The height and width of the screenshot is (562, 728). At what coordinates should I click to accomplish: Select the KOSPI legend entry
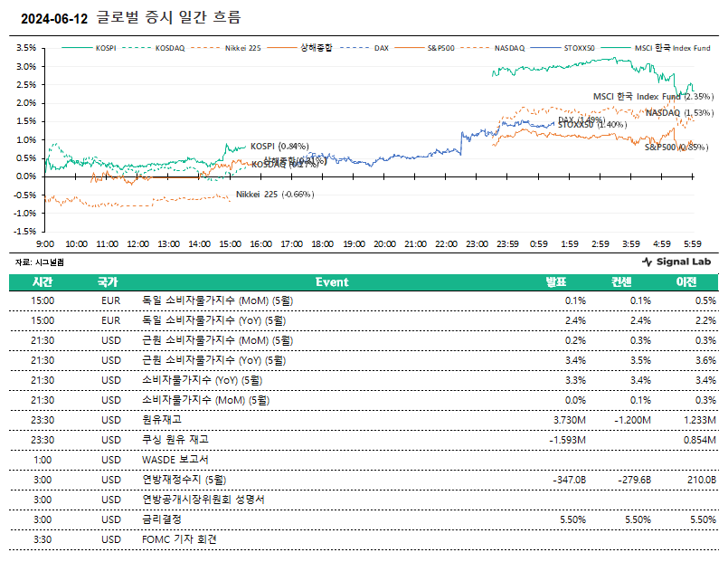89,48
